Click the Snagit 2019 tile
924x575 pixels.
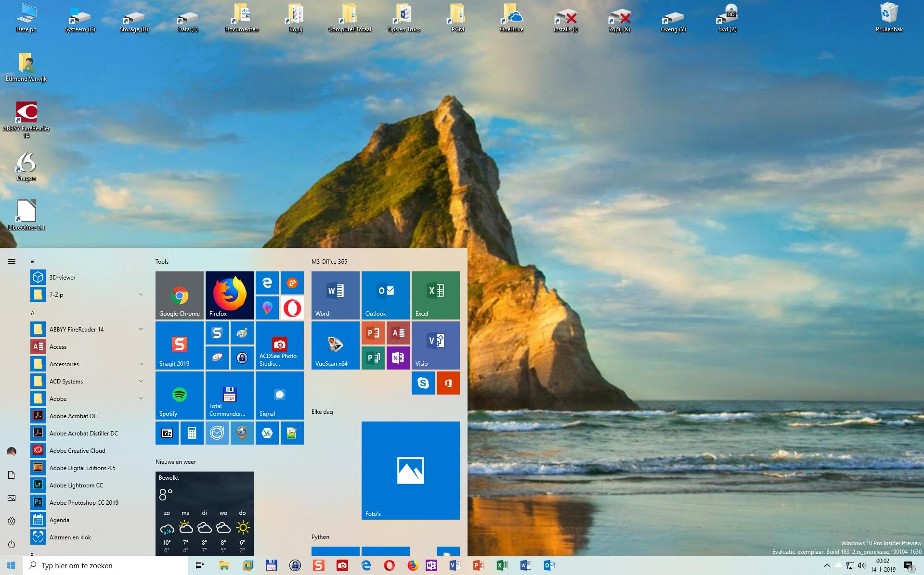(x=179, y=345)
